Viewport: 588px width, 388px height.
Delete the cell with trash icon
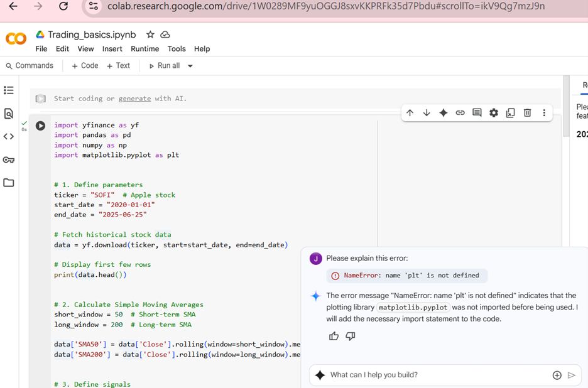pyautogui.click(x=527, y=113)
